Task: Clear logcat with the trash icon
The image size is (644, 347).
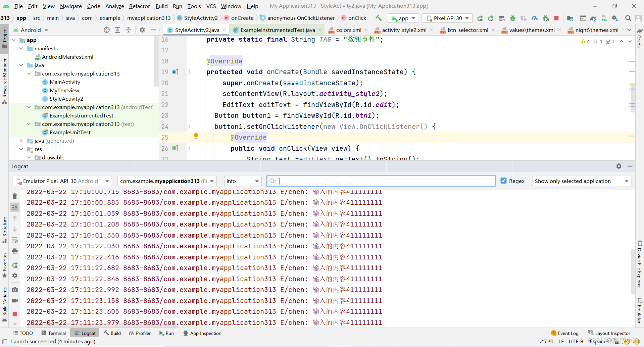Action: 15,196
